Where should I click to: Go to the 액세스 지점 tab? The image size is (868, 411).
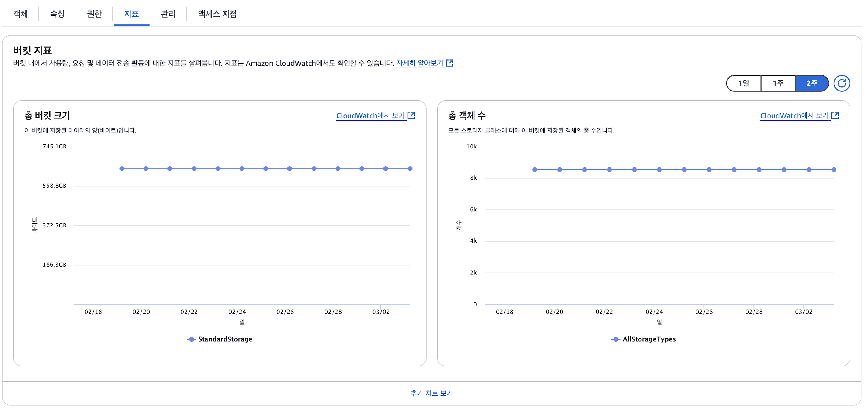[x=217, y=14]
